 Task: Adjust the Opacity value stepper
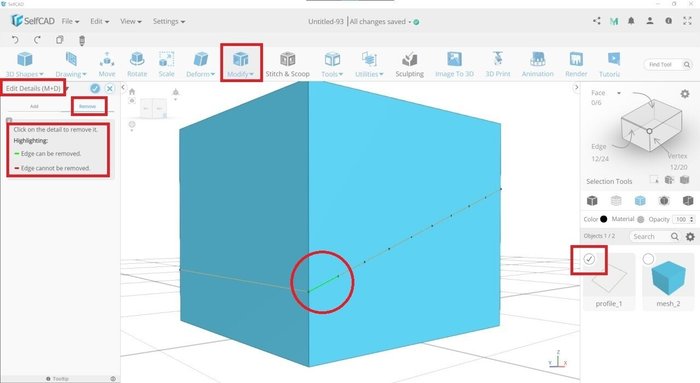(692, 219)
